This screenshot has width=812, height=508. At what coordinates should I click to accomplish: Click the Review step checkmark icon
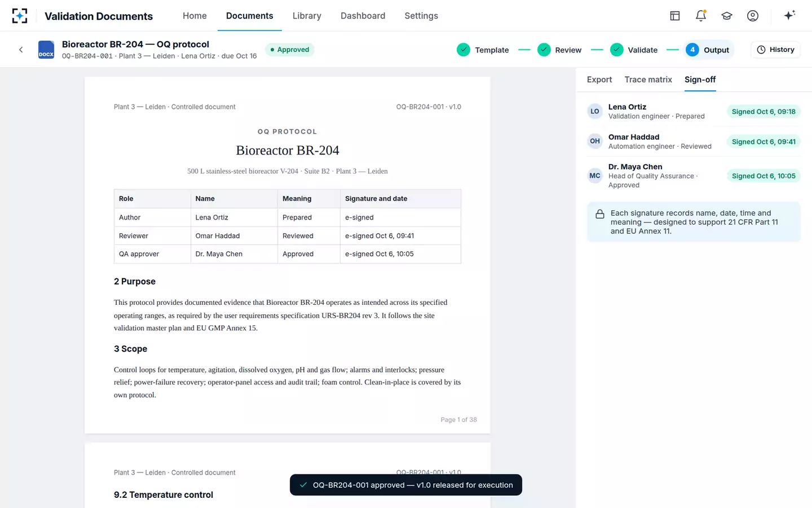coord(544,50)
